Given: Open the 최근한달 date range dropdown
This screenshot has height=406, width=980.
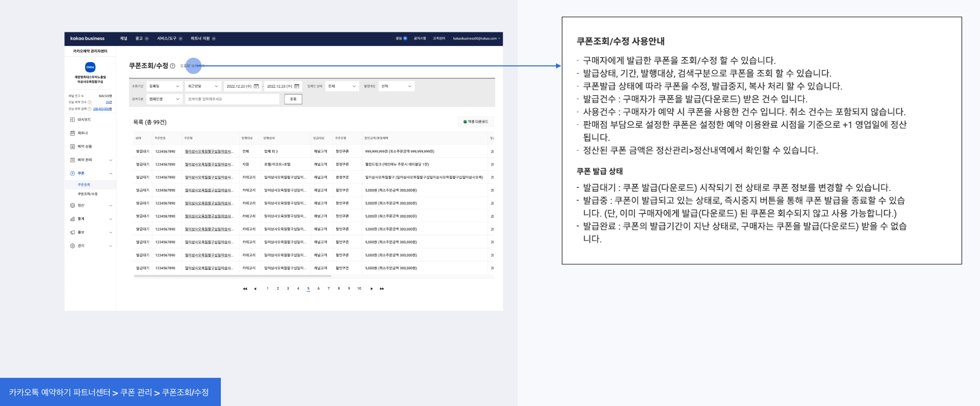Looking at the screenshot, I should pos(203,86).
